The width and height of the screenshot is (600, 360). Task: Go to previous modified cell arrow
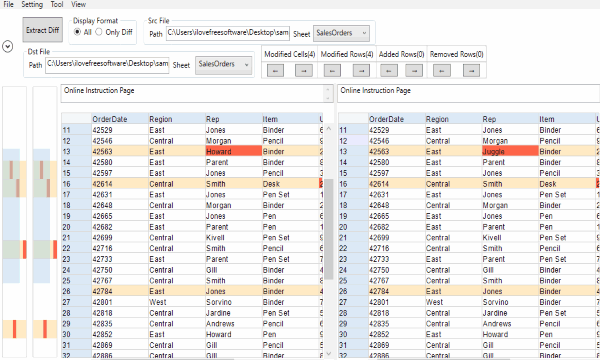tap(275, 70)
